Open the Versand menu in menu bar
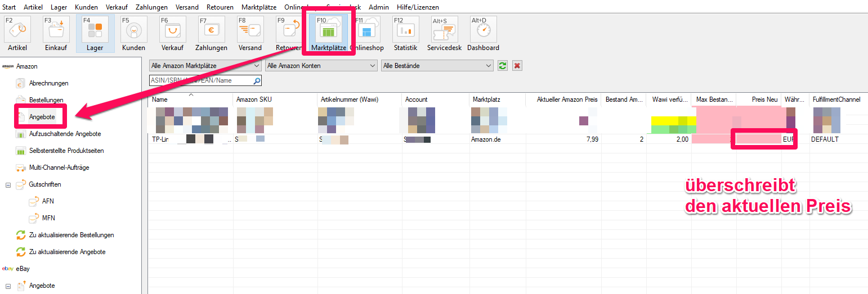 pyautogui.click(x=187, y=7)
